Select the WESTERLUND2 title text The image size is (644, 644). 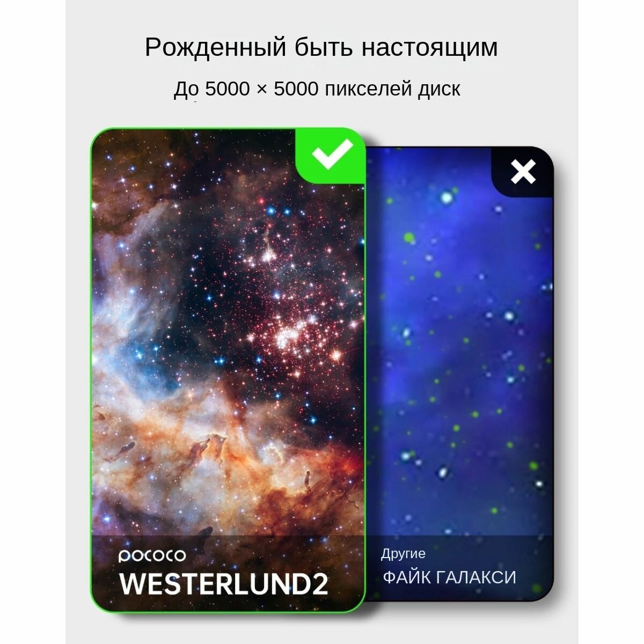point(224,583)
